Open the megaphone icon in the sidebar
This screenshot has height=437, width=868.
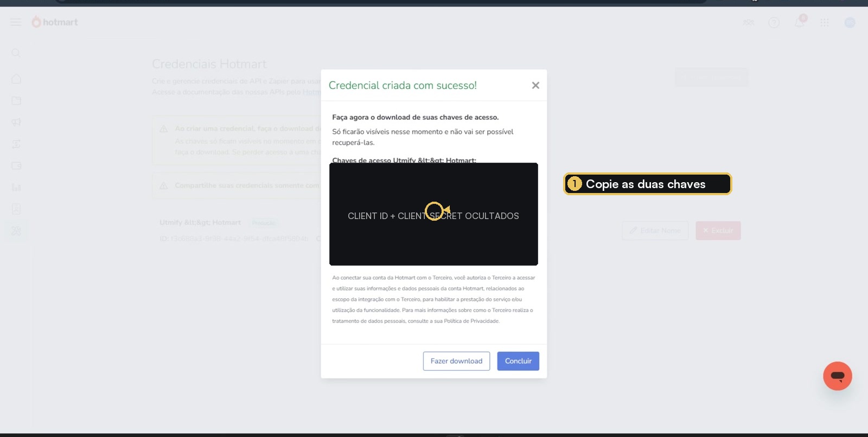(x=16, y=122)
